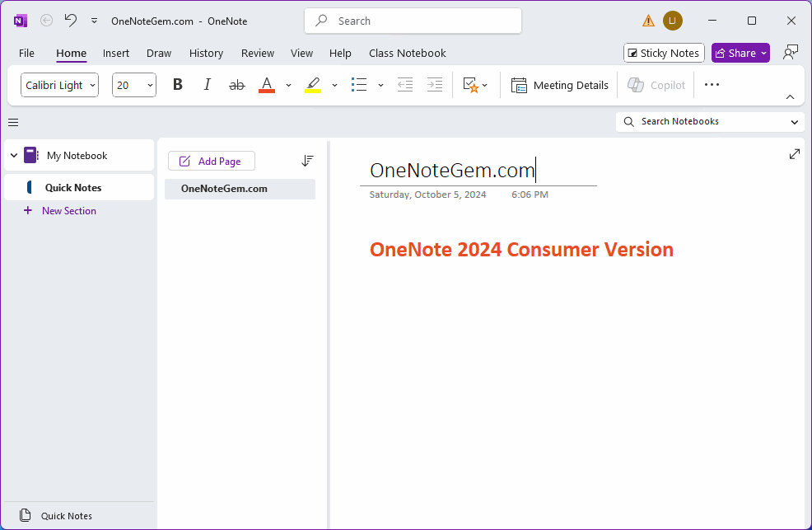Open the Help tab

(340, 53)
